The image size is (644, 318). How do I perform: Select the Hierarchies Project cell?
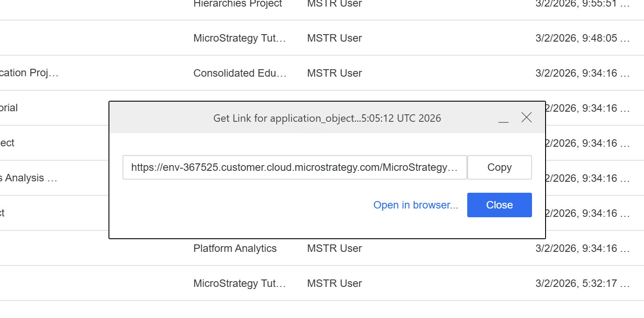(238, 4)
